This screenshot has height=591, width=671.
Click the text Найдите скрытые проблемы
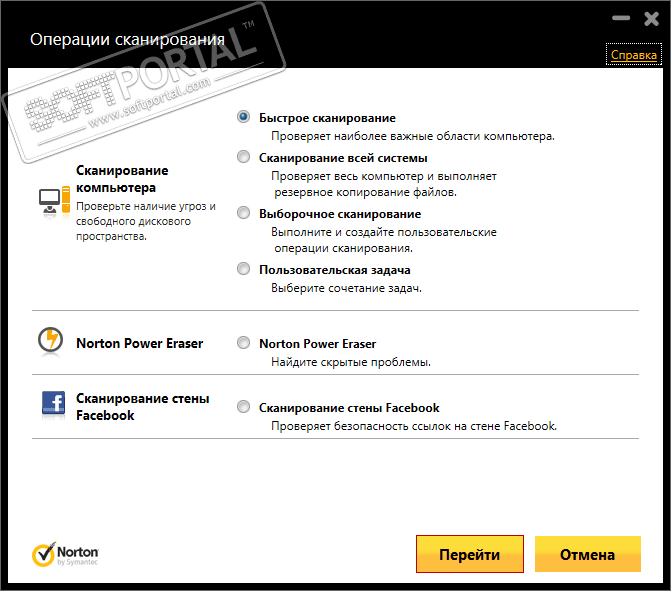pyautogui.click(x=351, y=362)
